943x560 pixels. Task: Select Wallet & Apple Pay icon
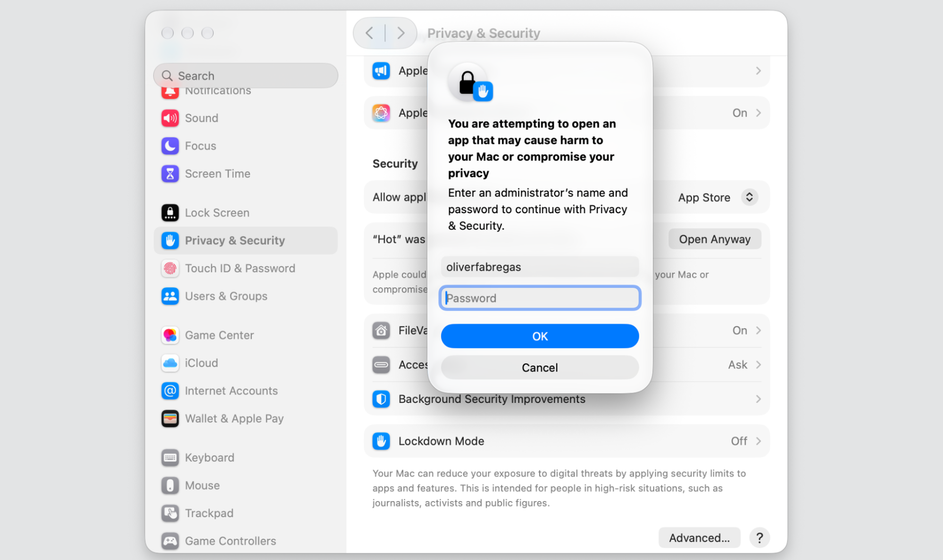click(x=170, y=419)
